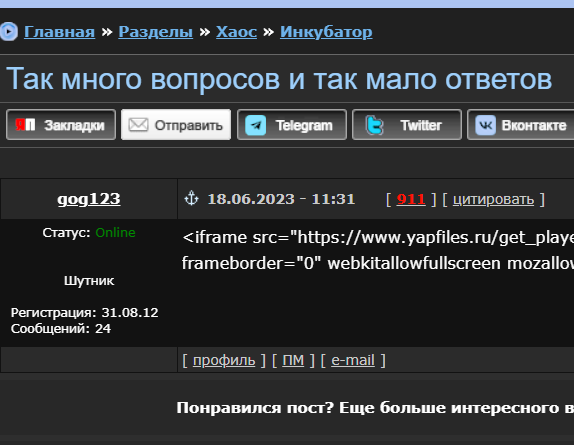
Task: Share the topic on Twitter
Action: click(x=407, y=125)
